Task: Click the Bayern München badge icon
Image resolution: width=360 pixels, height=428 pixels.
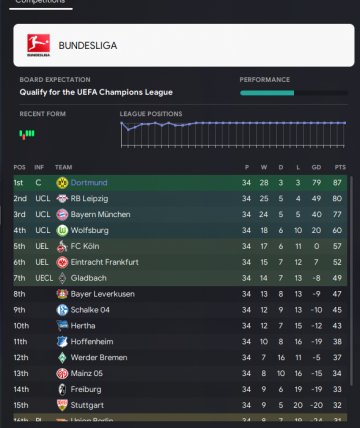Action: coord(62,215)
